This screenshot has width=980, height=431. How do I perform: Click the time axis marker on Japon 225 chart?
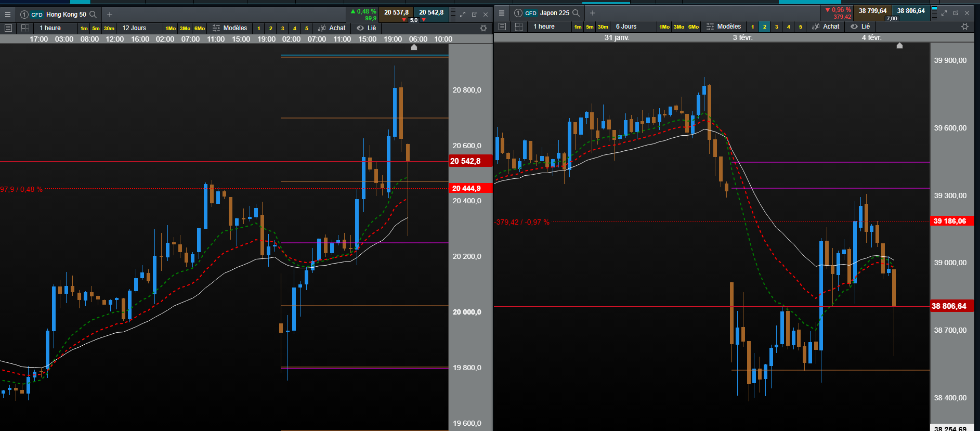click(899, 46)
